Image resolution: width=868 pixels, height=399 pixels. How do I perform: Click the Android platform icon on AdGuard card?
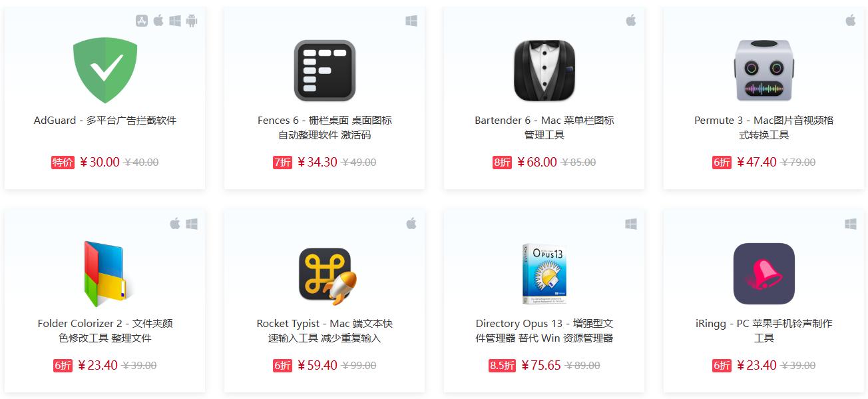[192, 21]
